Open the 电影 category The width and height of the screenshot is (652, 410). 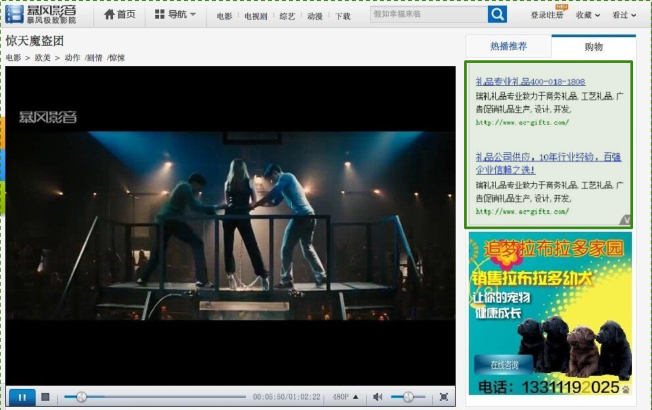(x=225, y=16)
